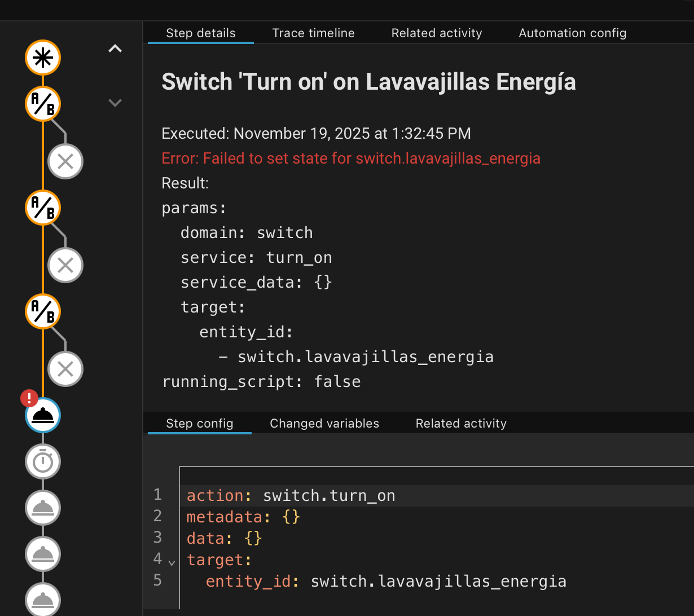Collapse the target block on line 4
694x616 pixels.
point(172,562)
